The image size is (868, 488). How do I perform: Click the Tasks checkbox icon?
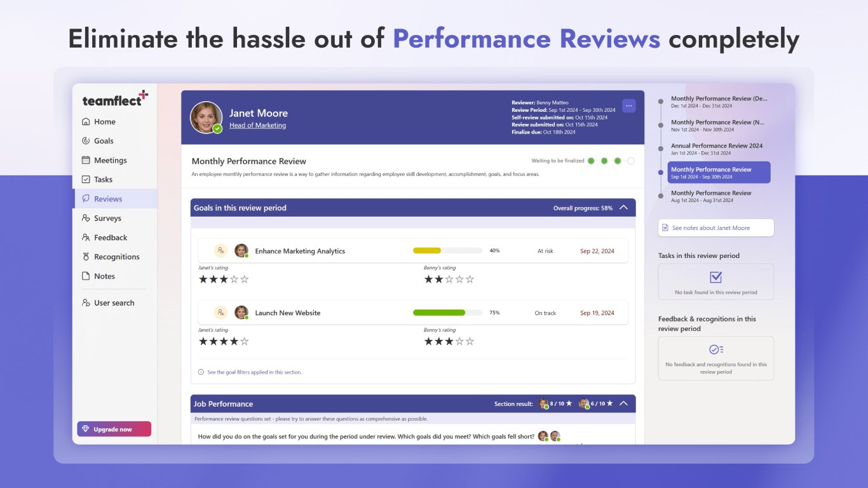(86, 180)
